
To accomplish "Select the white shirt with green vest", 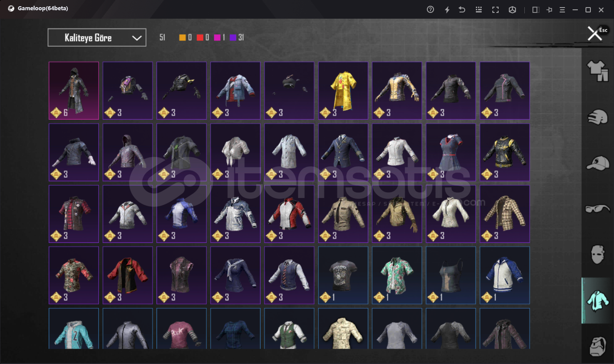I will 289,328.
